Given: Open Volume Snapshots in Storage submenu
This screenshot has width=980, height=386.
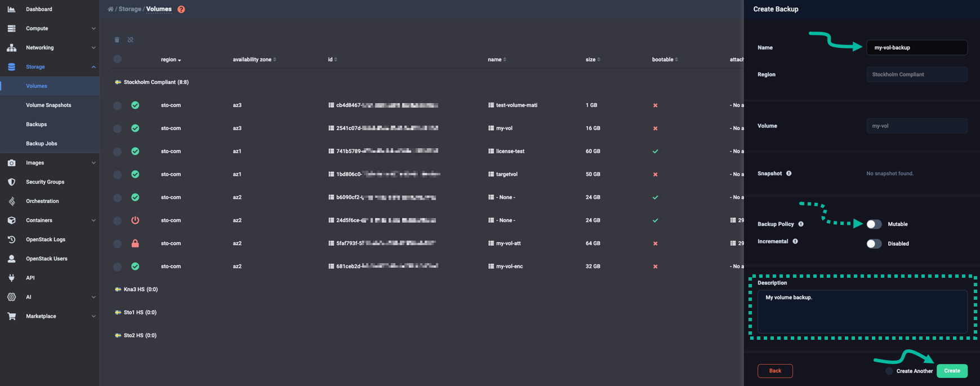Looking at the screenshot, I should pyautogui.click(x=48, y=105).
